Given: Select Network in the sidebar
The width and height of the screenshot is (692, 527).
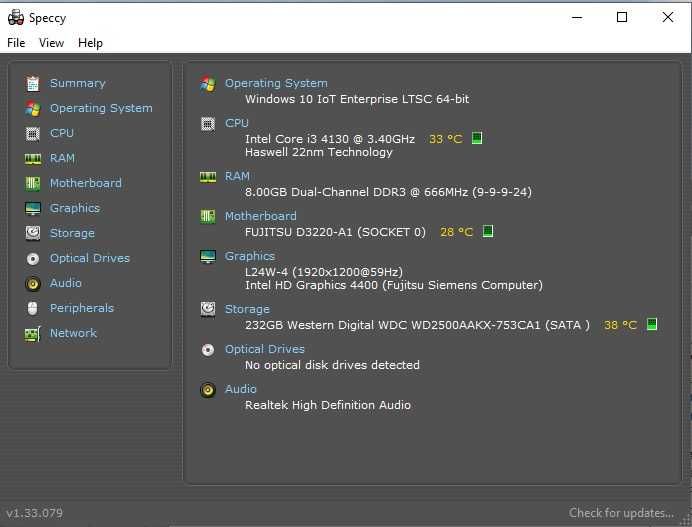Looking at the screenshot, I should (73, 333).
